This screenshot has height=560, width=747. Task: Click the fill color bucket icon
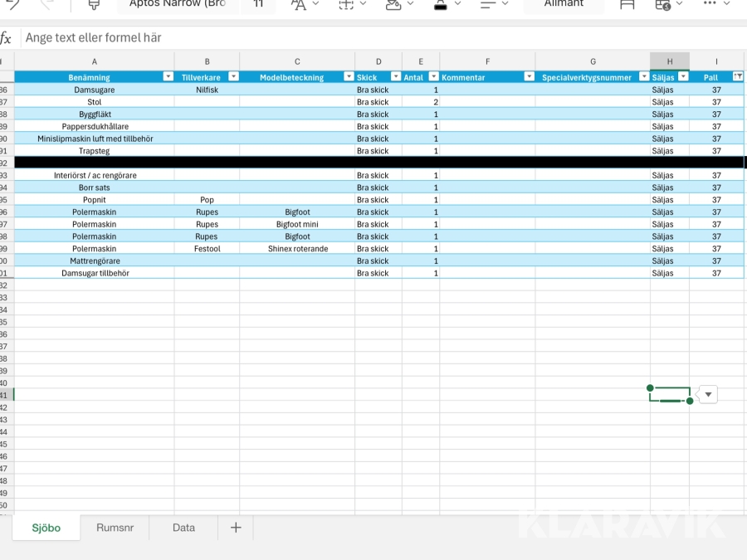click(x=393, y=5)
